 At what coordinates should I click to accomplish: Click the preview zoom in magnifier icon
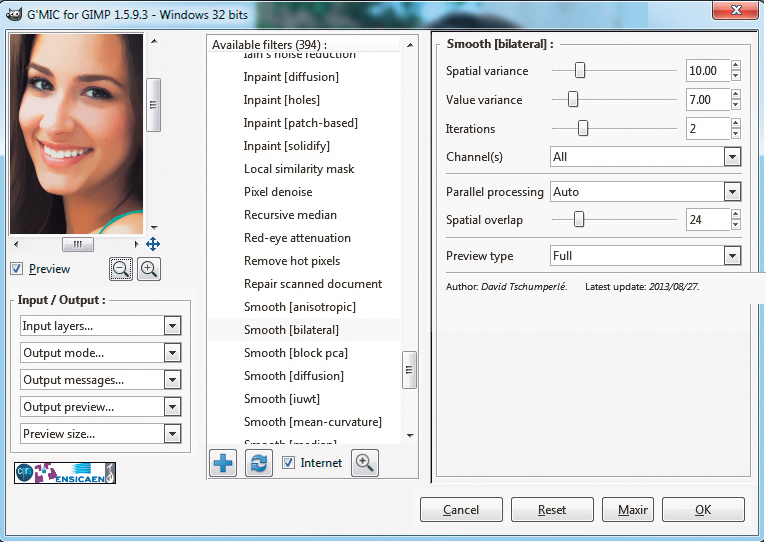(x=148, y=268)
